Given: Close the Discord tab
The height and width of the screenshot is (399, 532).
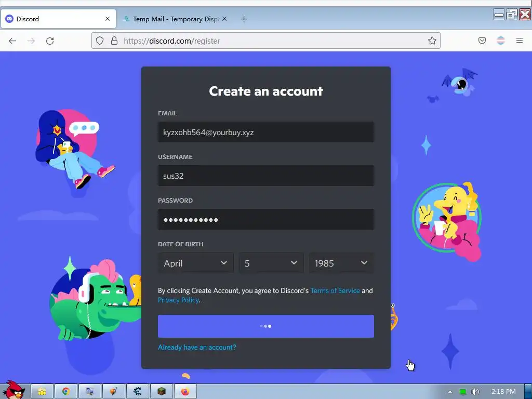Looking at the screenshot, I should click(x=108, y=19).
